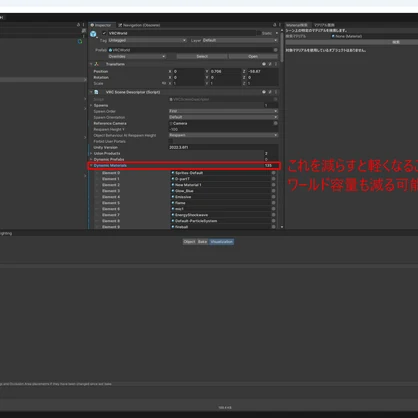Collapse the Dynamic Materials list foldout
This screenshot has height=418, width=418.
91,165
